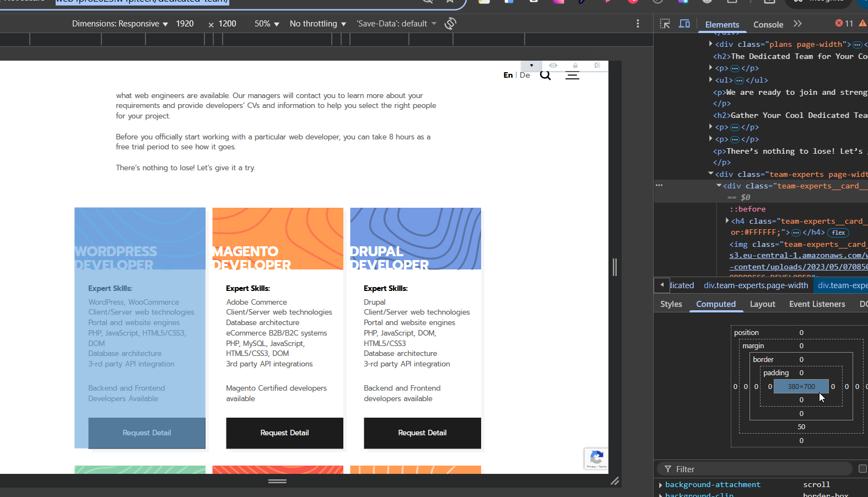Image resolution: width=868 pixels, height=497 pixels.
Task: Click the lock icon in the page overlay strip
Action: 575,66
